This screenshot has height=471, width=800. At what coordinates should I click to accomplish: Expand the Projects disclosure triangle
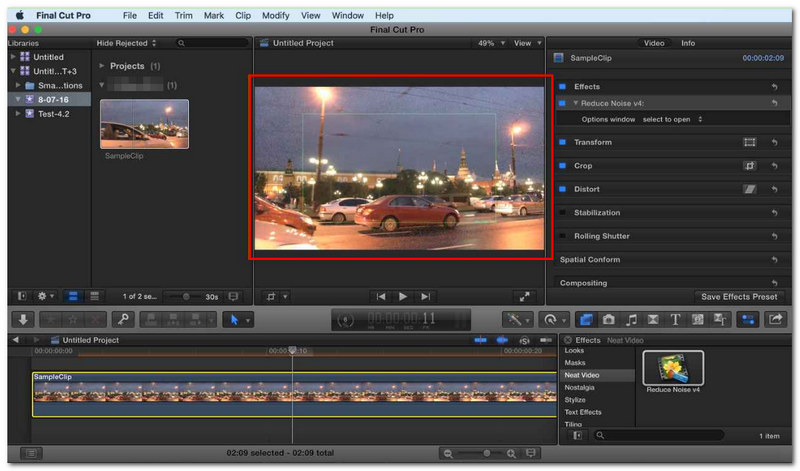click(102, 66)
